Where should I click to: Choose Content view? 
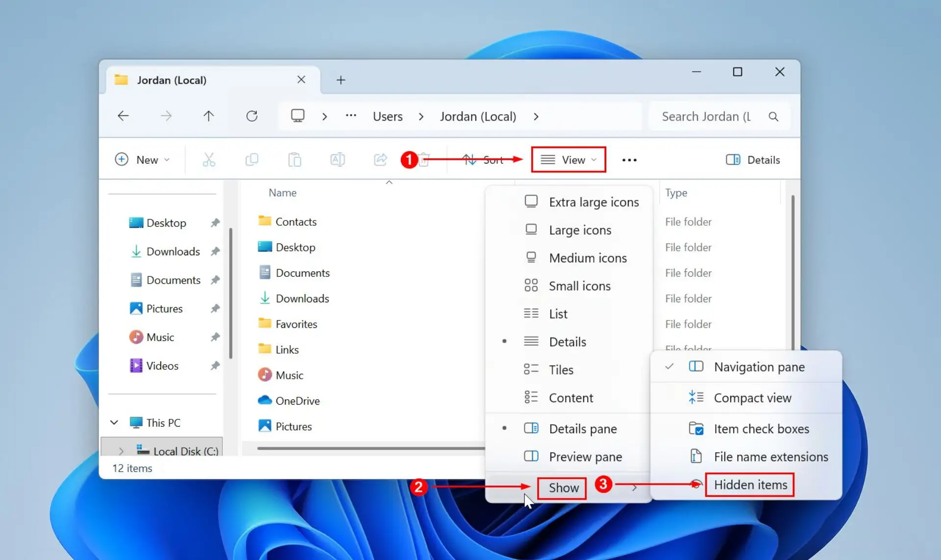click(569, 398)
